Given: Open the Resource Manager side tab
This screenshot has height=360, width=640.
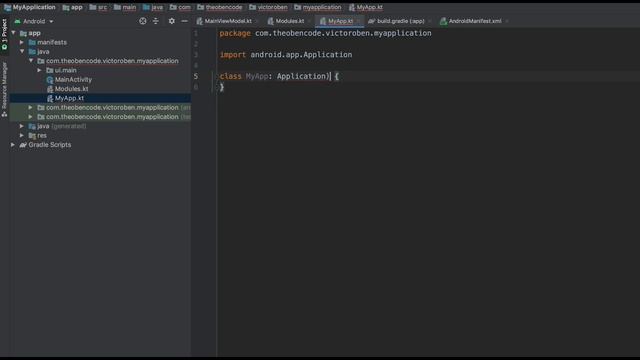Looking at the screenshot, I should 4,90.
